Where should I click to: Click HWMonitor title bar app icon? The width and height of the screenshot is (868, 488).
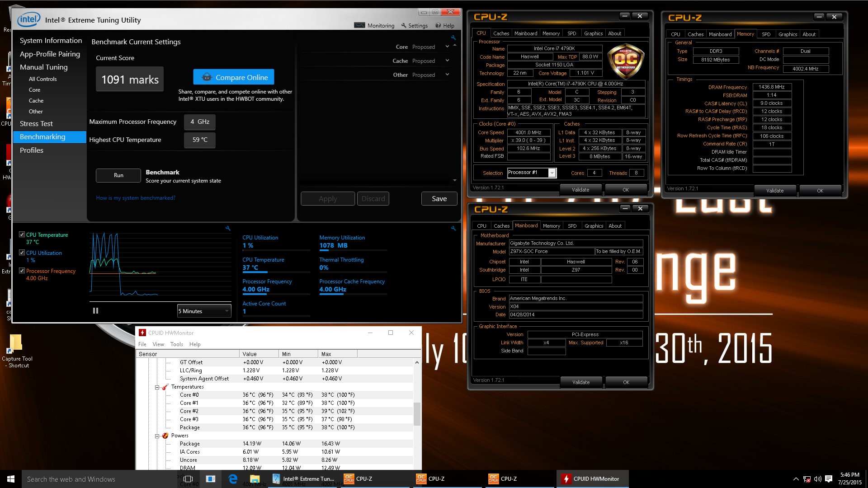click(x=142, y=333)
